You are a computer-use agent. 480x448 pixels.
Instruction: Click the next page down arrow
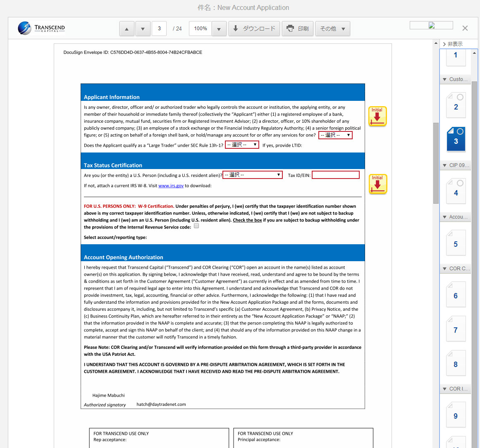[x=143, y=29]
